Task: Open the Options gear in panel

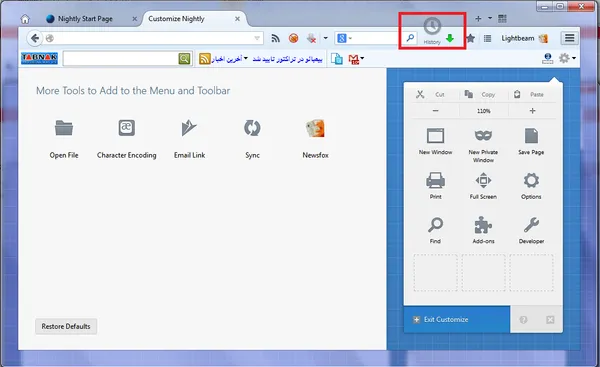Action: (531, 180)
